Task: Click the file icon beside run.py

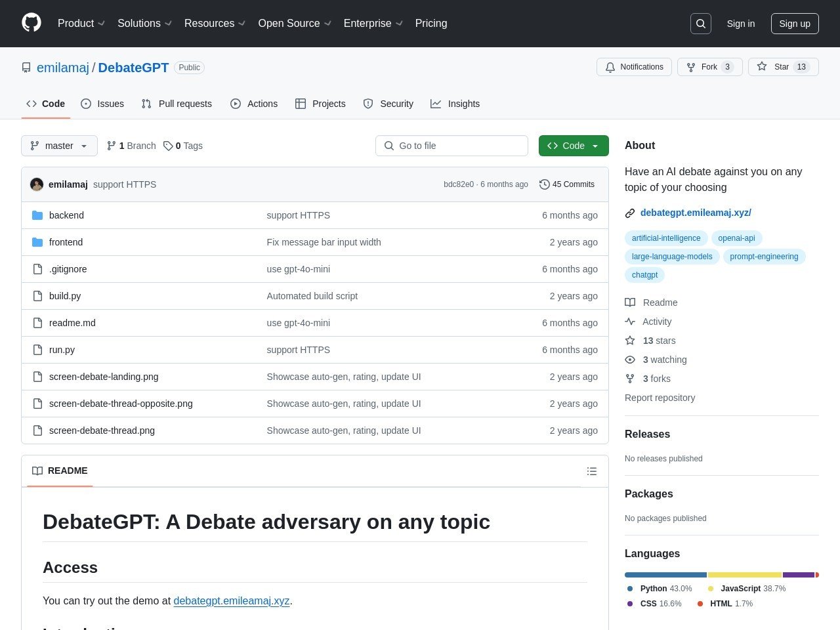Action: tap(37, 350)
